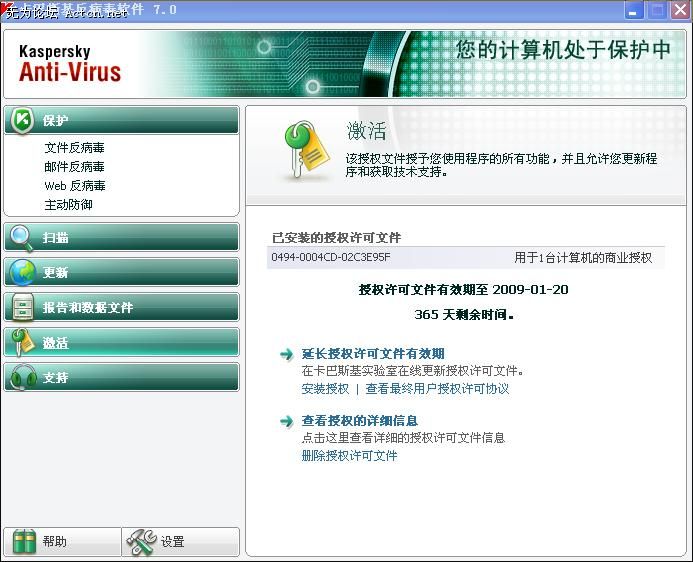Click text 365 天剩余时间
The width and height of the screenshot is (693, 562).
point(464,315)
